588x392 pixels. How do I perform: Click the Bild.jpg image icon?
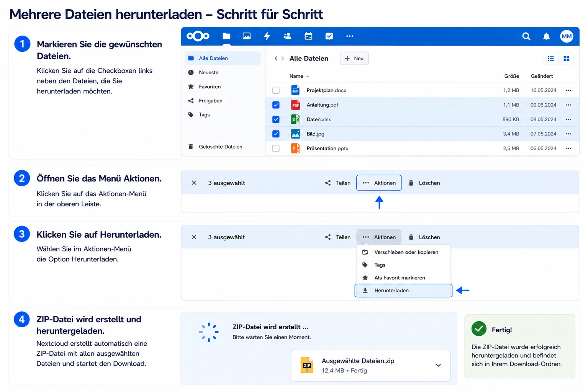tap(295, 134)
